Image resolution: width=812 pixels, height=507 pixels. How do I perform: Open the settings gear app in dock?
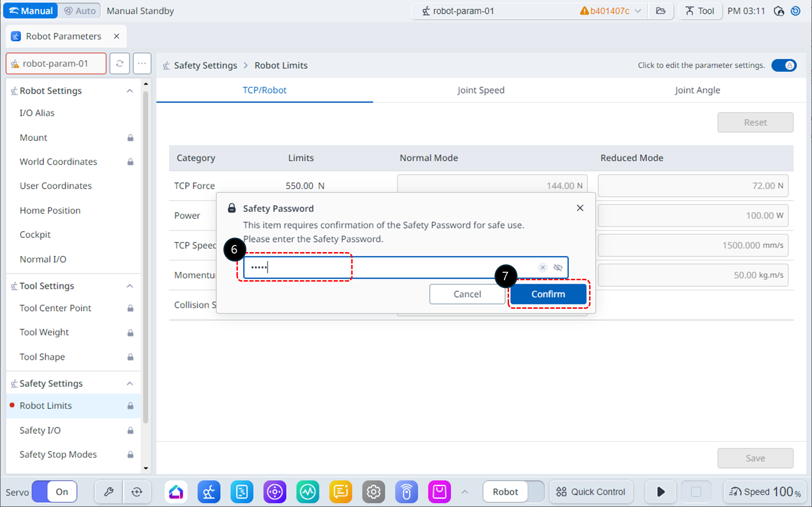point(373,492)
